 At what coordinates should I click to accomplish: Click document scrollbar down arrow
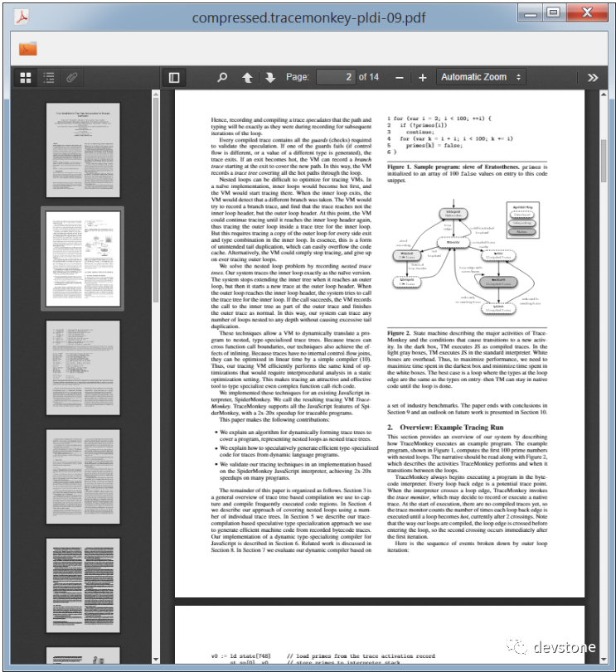point(604,659)
